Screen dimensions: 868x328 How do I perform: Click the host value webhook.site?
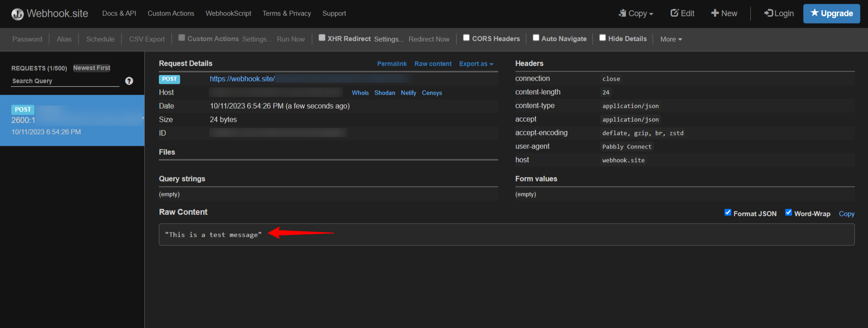click(x=623, y=160)
